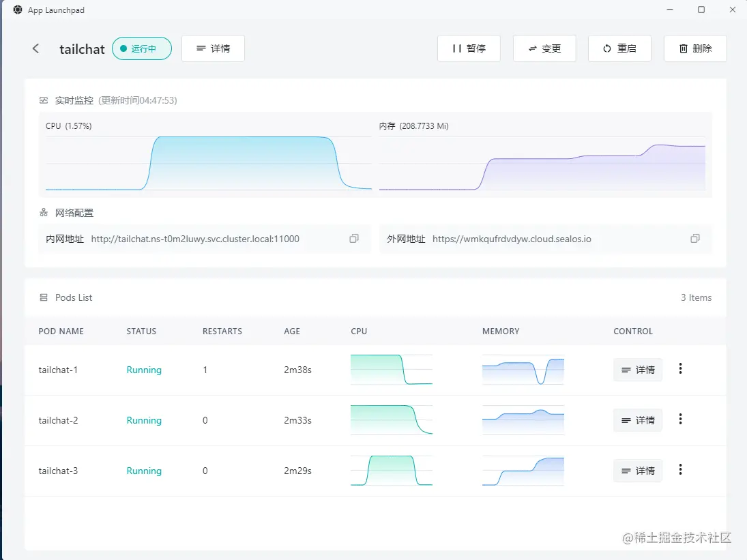Copy the internal network address
This screenshot has width=747, height=560.
354,239
